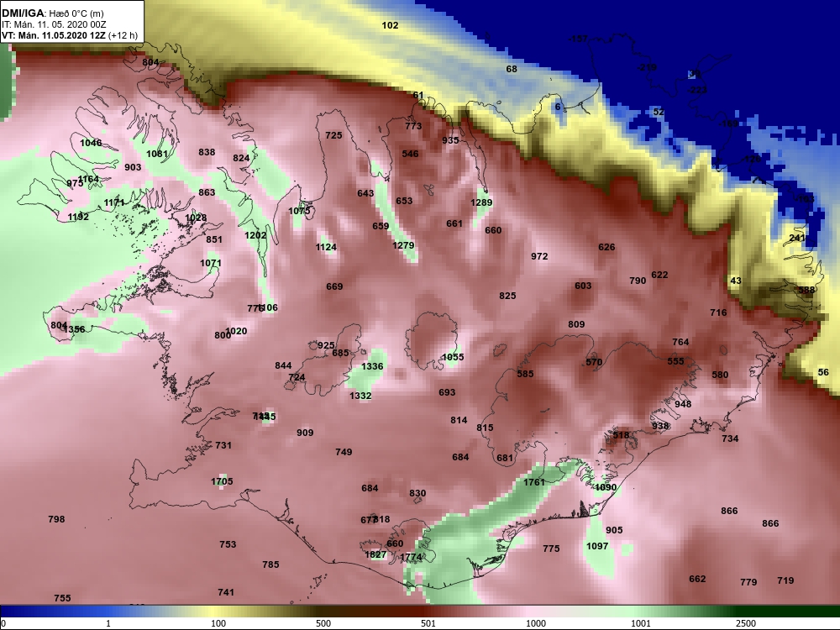Image resolution: width=840 pixels, height=630 pixels.
Task: Click the map value 725
Action: (x=333, y=135)
